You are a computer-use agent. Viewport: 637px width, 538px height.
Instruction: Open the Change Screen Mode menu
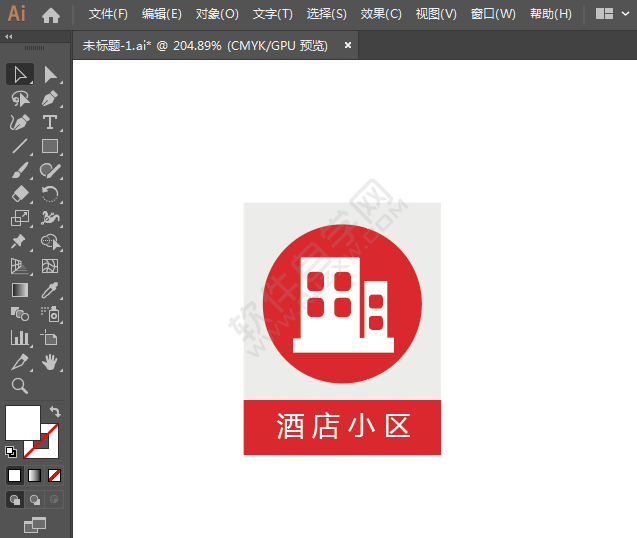[35, 525]
